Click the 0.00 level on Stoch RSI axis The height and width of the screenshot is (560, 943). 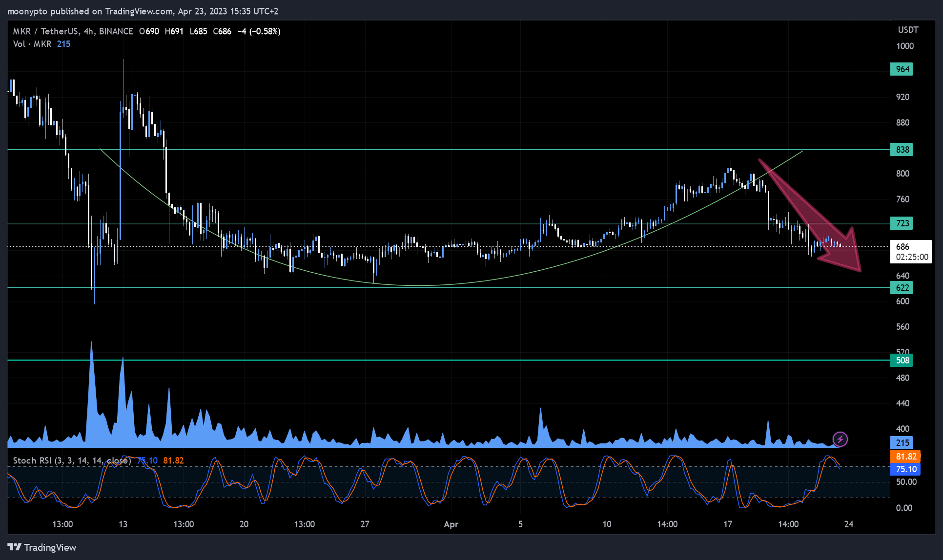[x=904, y=508]
